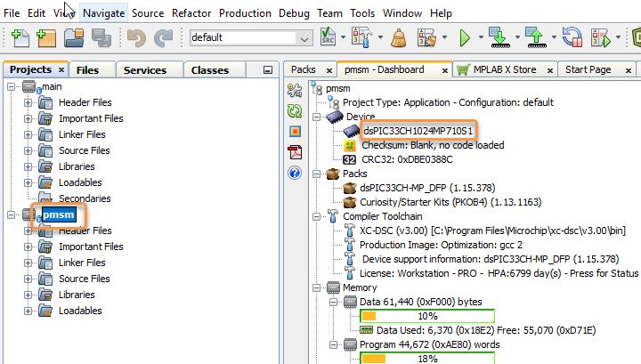This screenshot has width=641, height=364.
Task: Open the Navigate menu
Action: (x=103, y=13)
